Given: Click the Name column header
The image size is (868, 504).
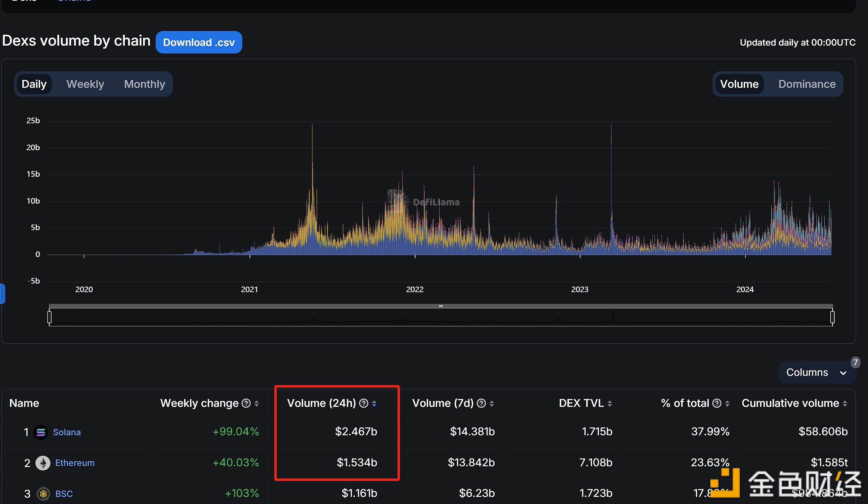Looking at the screenshot, I should pos(24,403).
